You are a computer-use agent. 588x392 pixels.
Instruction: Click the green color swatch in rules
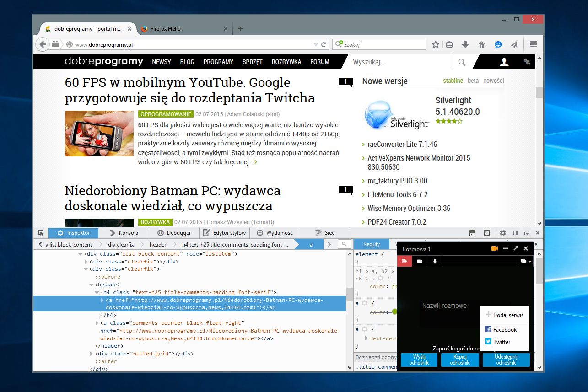[394, 311]
